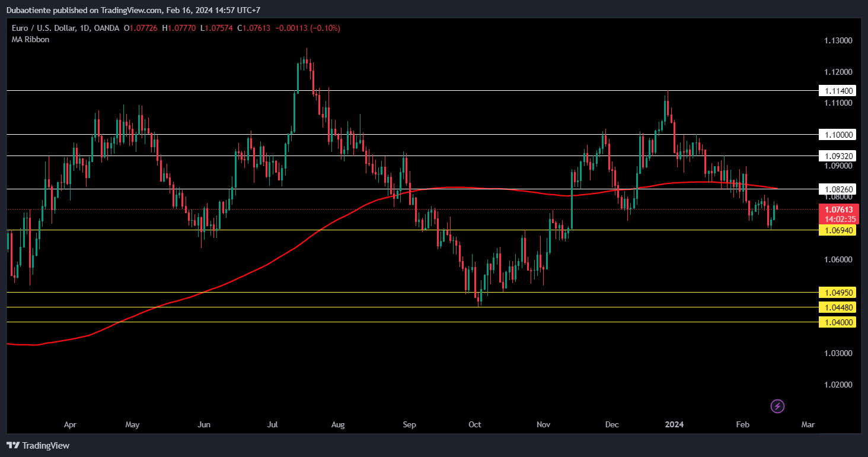This screenshot has width=868, height=457.
Task: Click the 2024 label on time axis
Action: 674,425
